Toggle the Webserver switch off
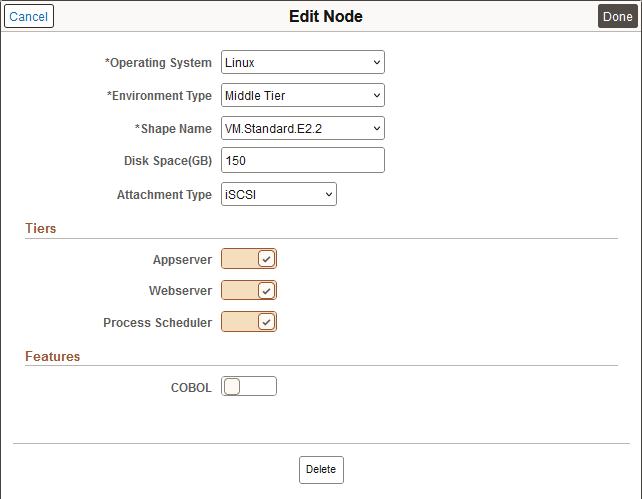Viewport: 642px width, 499px height. pos(249,290)
